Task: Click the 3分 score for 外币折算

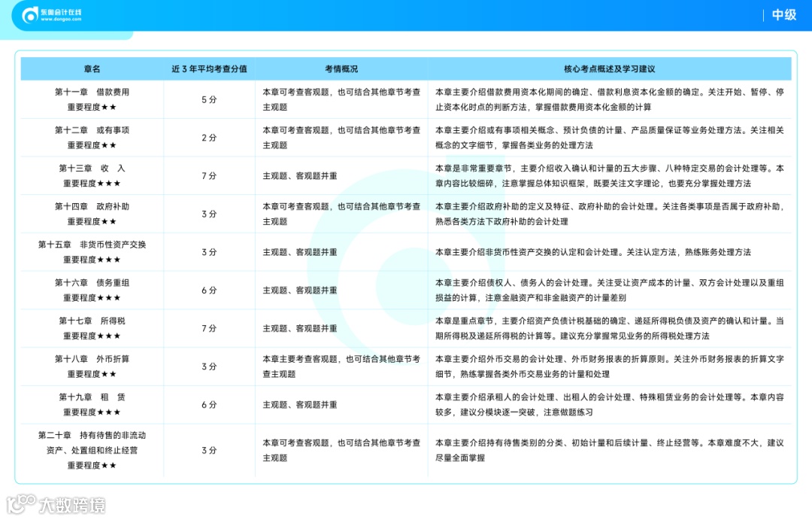Action: (209, 366)
